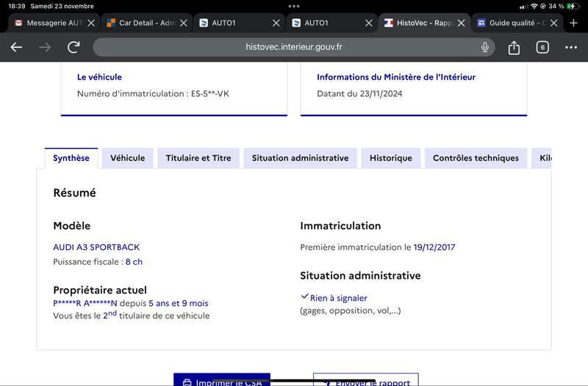Close the Guide qualité tab
Screen dimensions: 588x386
[x=553, y=24]
